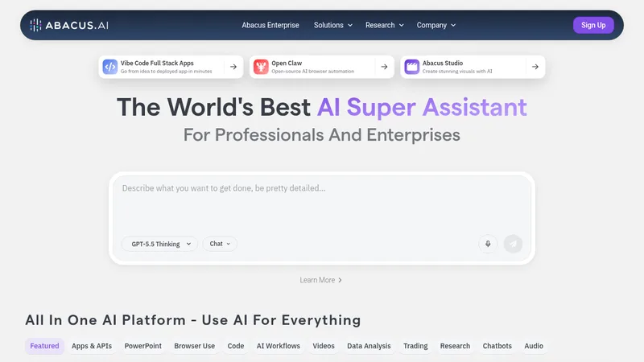Viewport: 644px width, 362px height.
Task: Select the Audio tab
Action: pyautogui.click(x=534, y=346)
